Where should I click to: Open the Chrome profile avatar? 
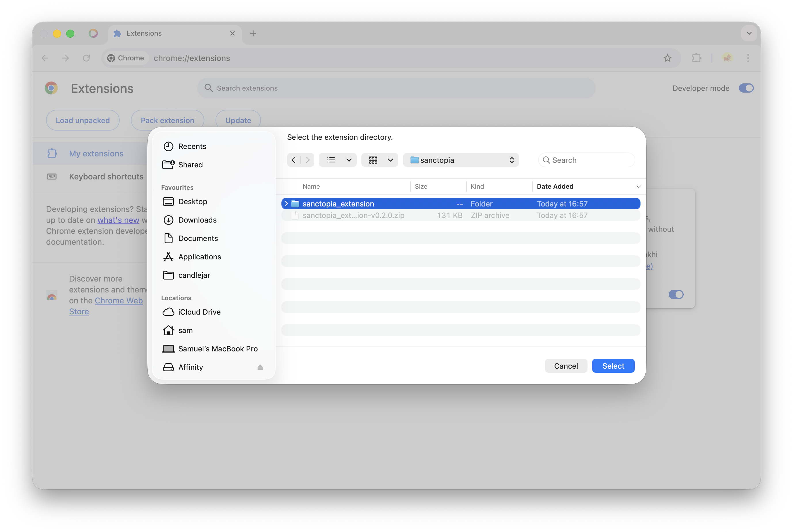tap(727, 58)
